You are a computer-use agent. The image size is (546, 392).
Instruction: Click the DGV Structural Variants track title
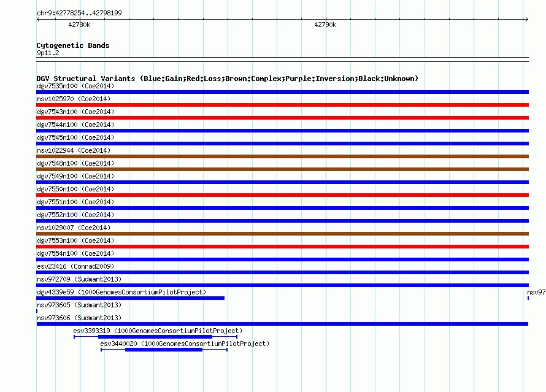(x=228, y=79)
